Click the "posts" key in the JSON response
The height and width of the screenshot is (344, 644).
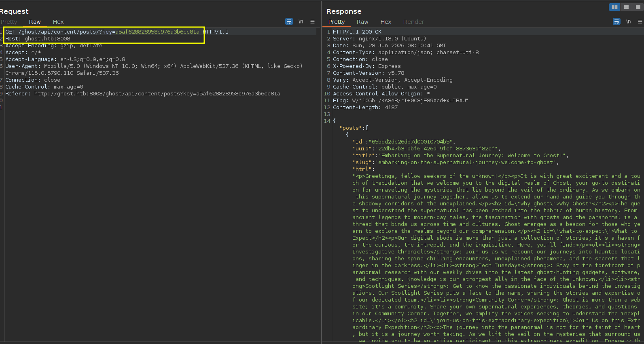coord(351,128)
